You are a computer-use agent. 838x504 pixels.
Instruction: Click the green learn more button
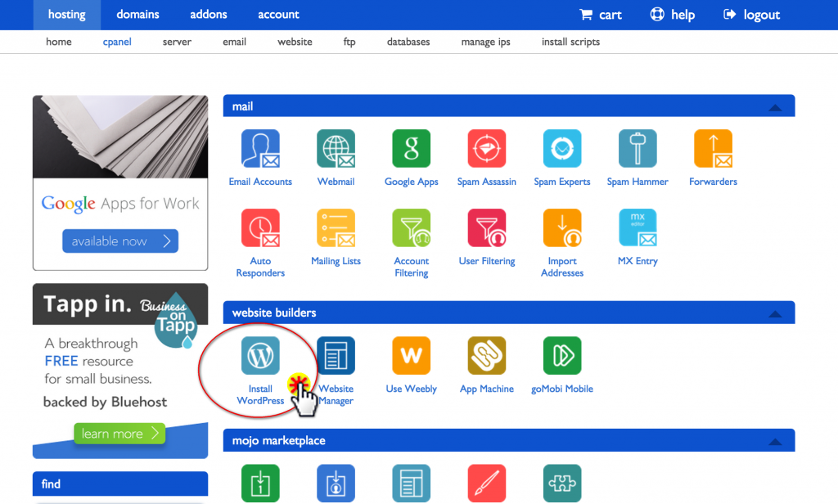tap(119, 434)
